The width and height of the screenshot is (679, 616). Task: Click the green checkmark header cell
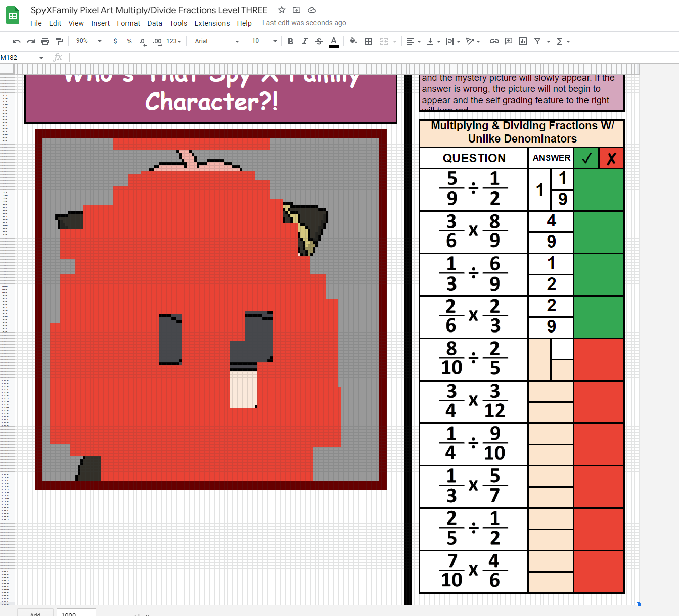[586, 158]
